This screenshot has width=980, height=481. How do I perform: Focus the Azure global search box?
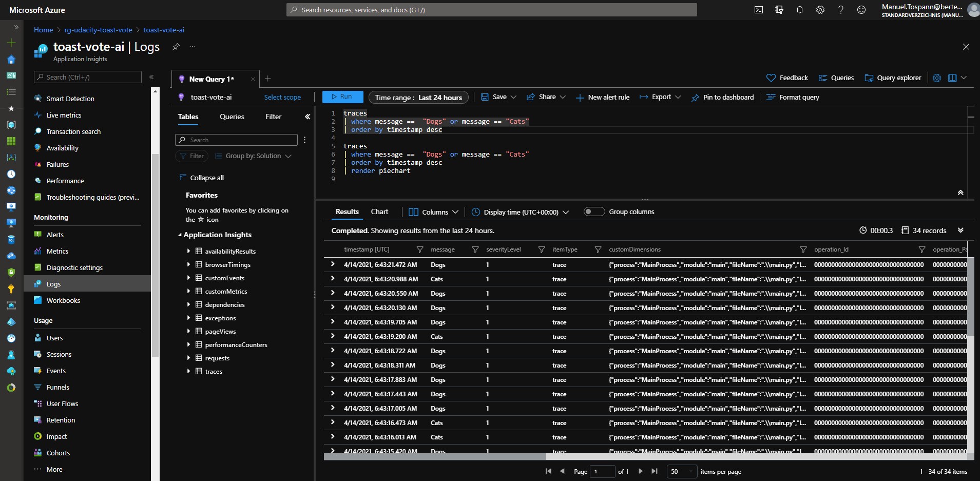click(491, 10)
